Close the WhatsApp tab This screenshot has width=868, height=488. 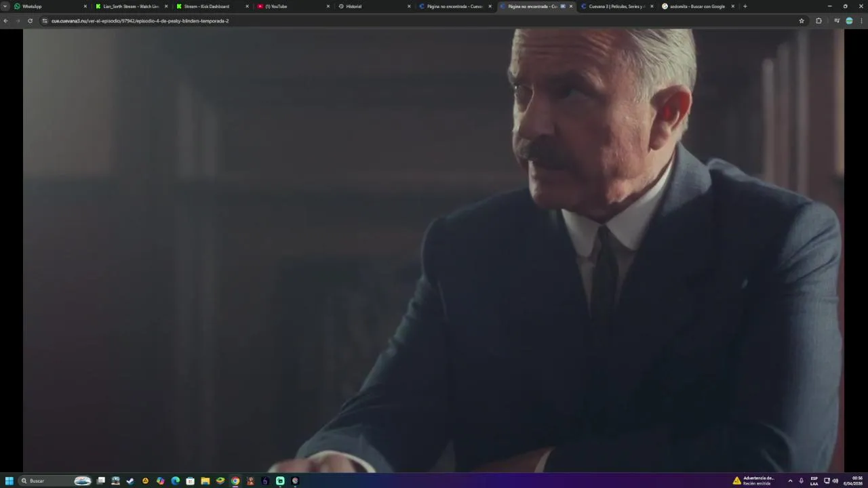[x=85, y=6]
